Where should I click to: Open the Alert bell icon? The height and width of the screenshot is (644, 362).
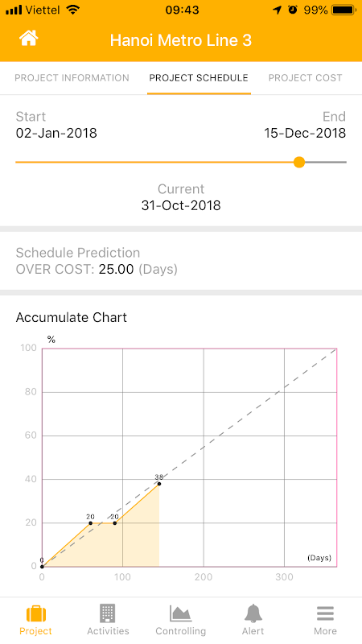tap(253, 613)
